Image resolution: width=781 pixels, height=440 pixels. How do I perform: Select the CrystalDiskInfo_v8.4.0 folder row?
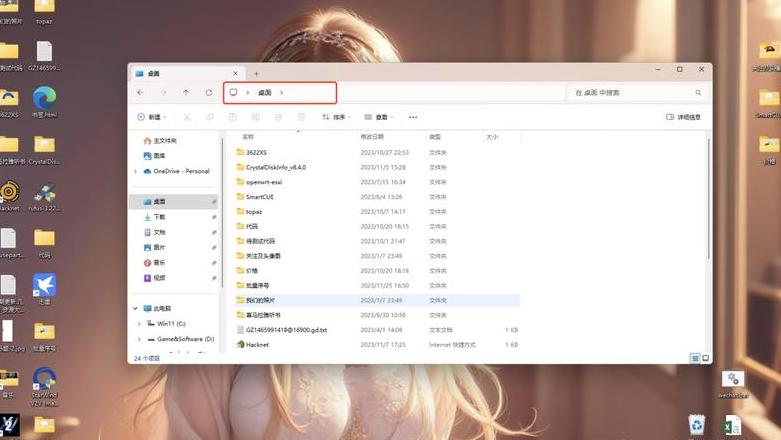point(377,167)
